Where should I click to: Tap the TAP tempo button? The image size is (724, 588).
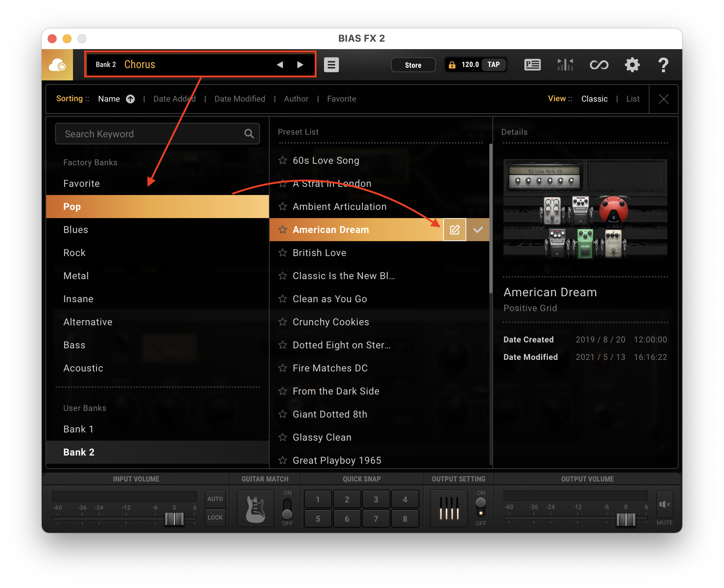(493, 65)
